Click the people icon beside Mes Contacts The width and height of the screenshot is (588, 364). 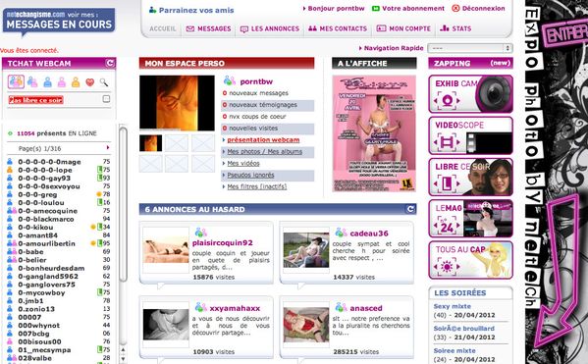(x=312, y=28)
